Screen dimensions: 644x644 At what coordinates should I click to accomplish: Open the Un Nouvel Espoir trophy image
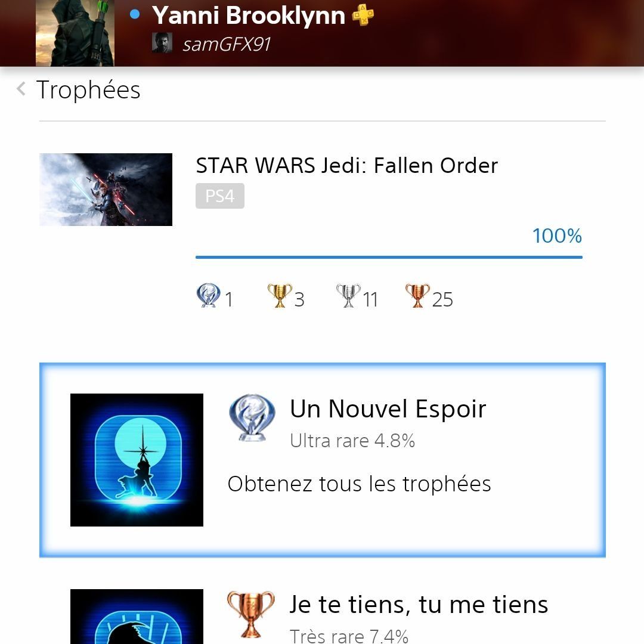pyautogui.click(x=137, y=460)
